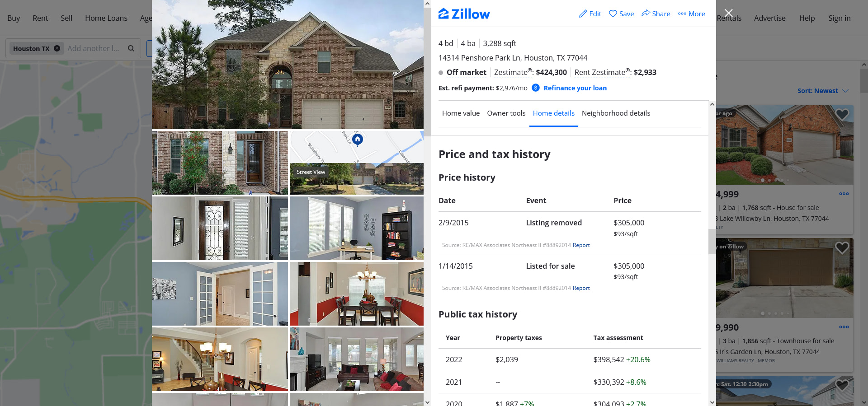This screenshot has width=868, height=406.
Task: Click the Share arrow icon
Action: pyautogui.click(x=646, y=14)
